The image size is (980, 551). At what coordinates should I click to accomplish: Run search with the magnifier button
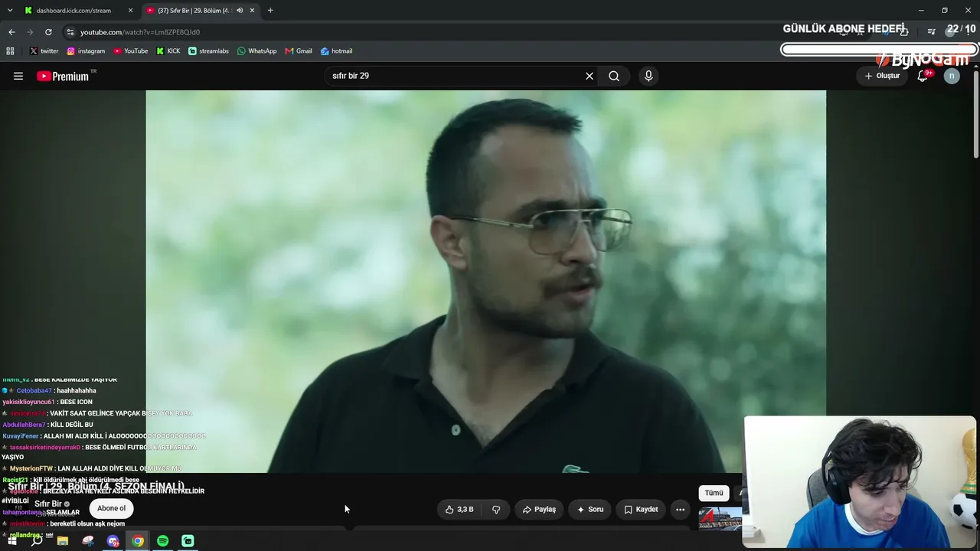point(614,76)
